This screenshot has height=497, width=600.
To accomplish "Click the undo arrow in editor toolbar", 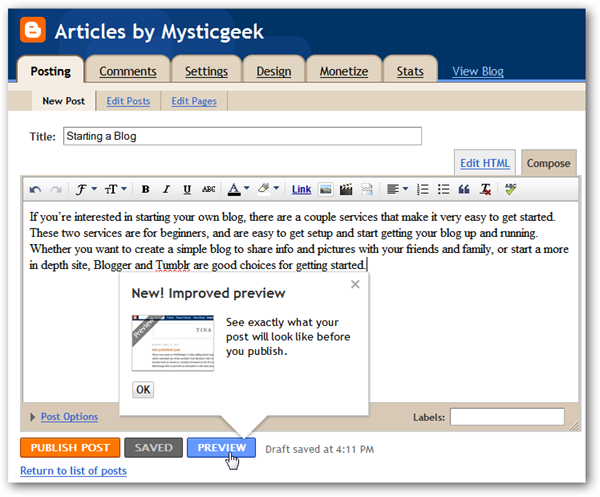I will click(36, 189).
